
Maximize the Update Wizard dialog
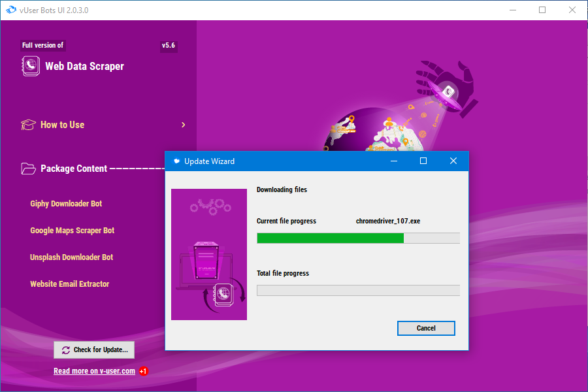[423, 161]
